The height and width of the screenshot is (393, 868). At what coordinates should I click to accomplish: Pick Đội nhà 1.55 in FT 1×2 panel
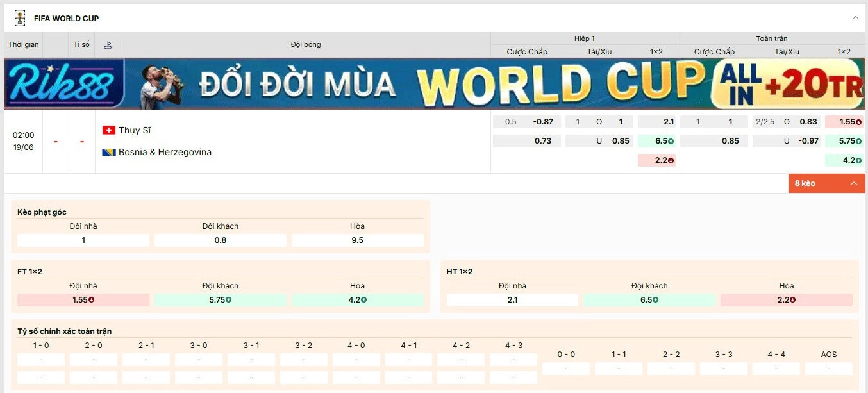83,300
